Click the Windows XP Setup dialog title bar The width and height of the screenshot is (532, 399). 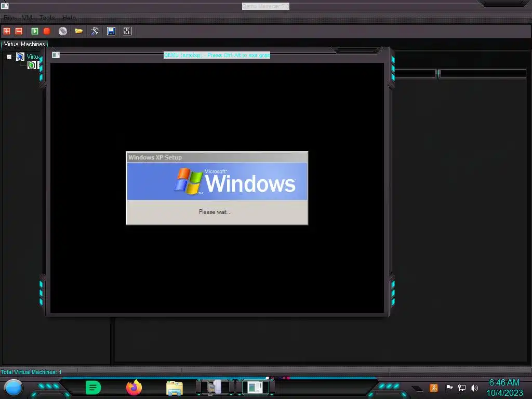tap(217, 157)
